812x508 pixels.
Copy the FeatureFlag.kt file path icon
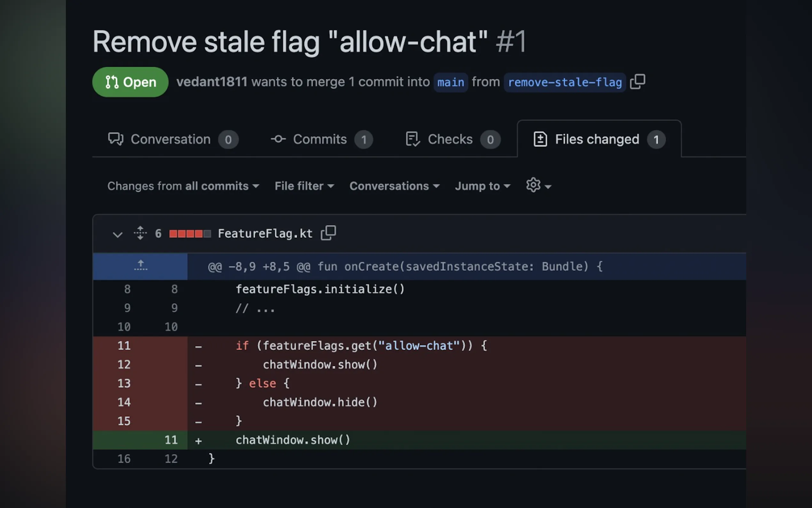(328, 233)
